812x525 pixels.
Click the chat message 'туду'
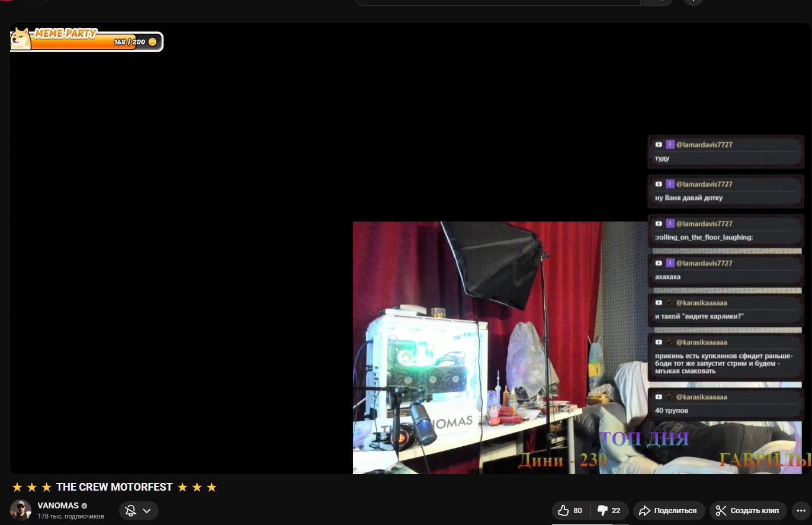[x=662, y=159]
